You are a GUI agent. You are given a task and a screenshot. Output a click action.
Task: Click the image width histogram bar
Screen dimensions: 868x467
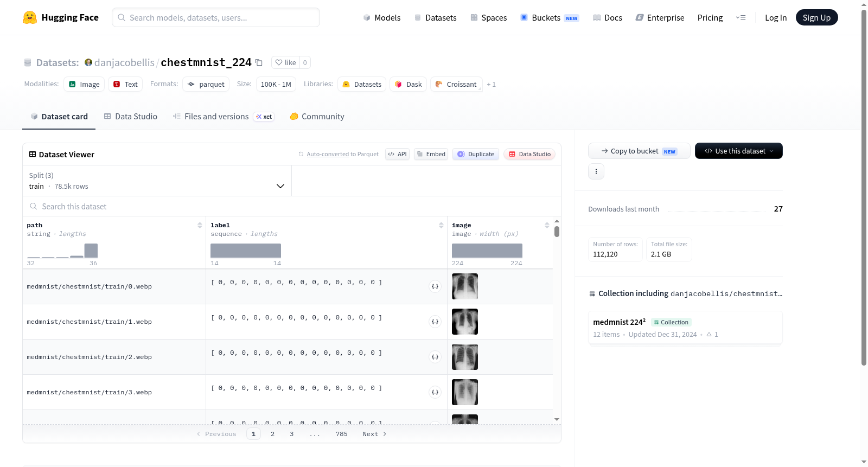point(487,251)
